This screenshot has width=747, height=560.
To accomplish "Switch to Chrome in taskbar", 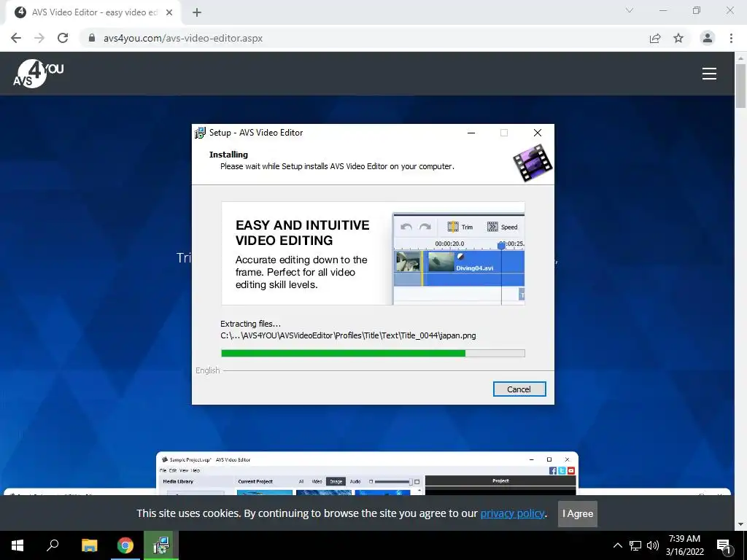I will [x=125, y=545].
